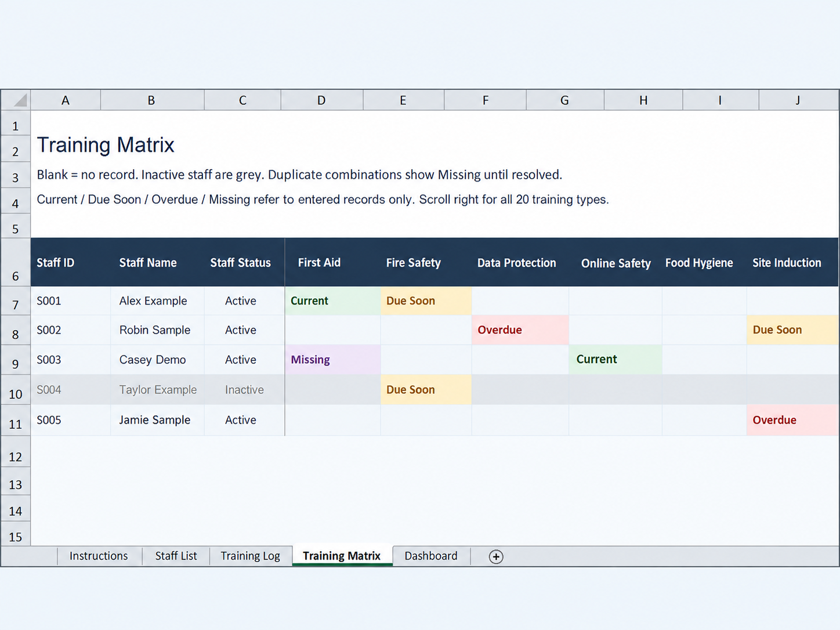Add a new sheet with the plus icon
This screenshot has width=840, height=630.
(x=496, y=557)
